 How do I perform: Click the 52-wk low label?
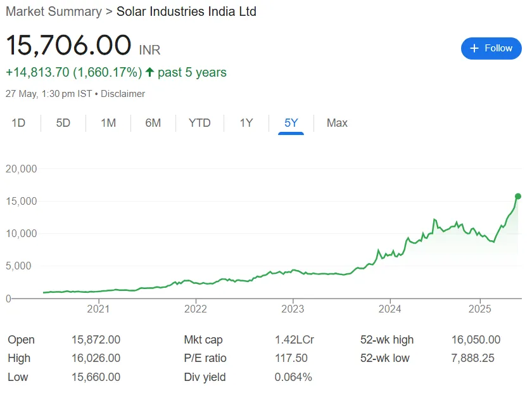(385, 358)
